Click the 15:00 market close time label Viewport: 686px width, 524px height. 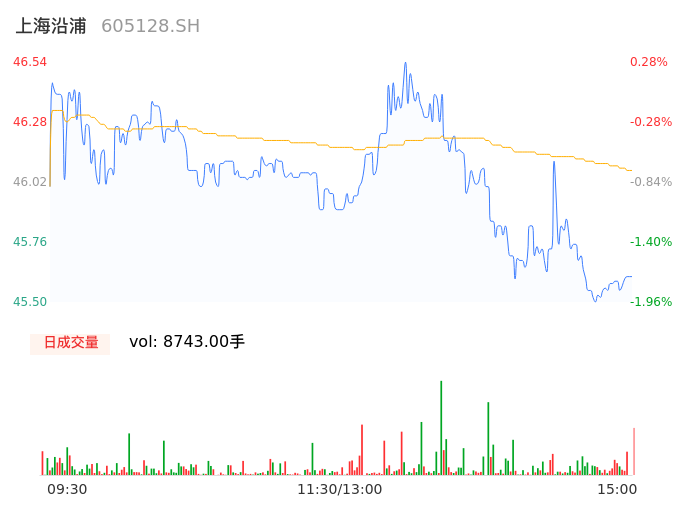click(617, 489)
